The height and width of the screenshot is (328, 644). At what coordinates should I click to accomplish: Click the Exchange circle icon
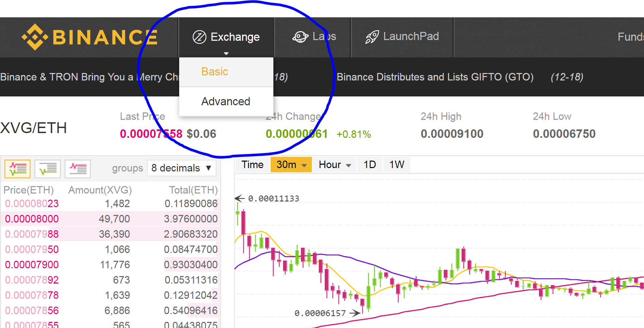click(x=200, y=37)
